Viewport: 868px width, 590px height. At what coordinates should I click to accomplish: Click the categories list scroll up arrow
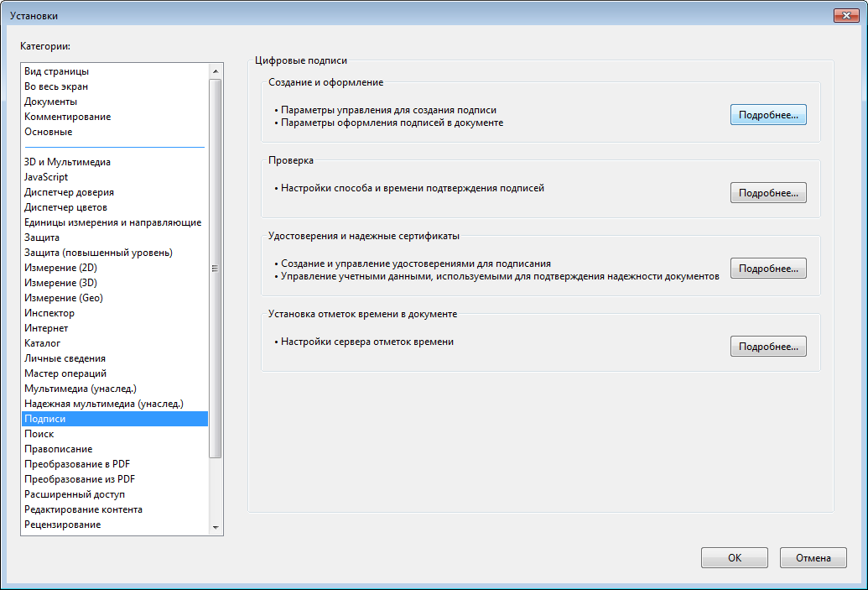tap(216, 71)
